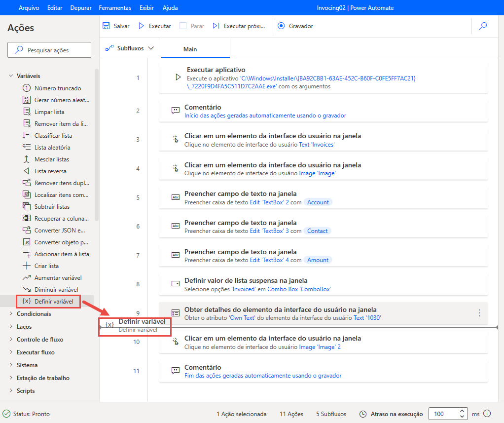Open the Subfluxos dropdown

[x=130, y=48]
